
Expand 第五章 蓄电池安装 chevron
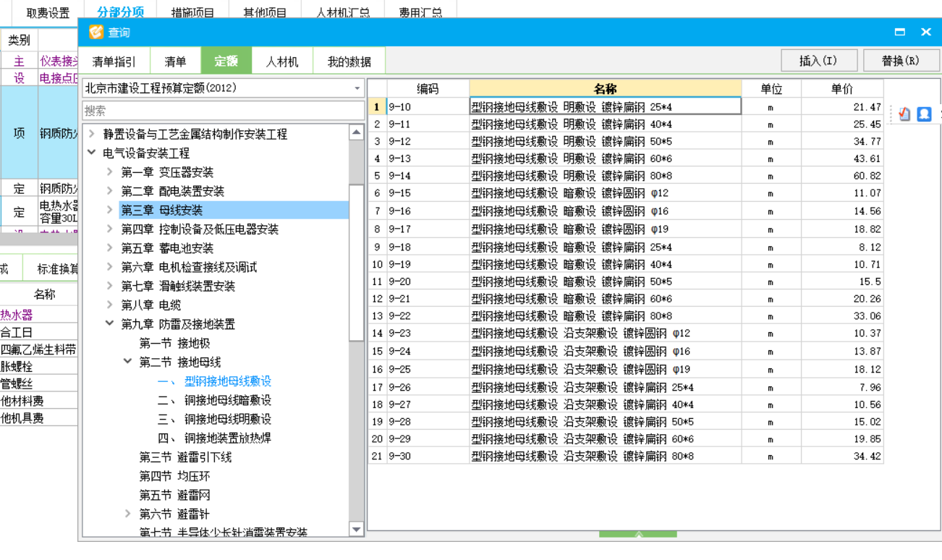(x=110, y=248)
